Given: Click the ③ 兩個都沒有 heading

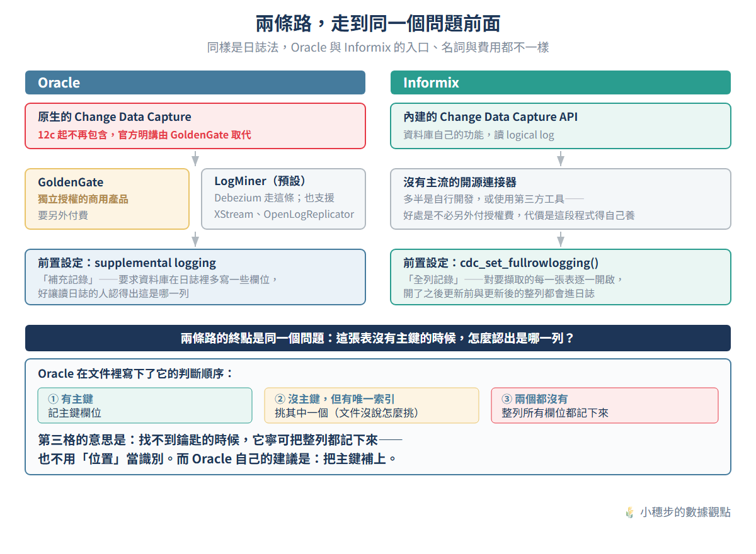Looking at the screenshot, I should tap(534, 399).
